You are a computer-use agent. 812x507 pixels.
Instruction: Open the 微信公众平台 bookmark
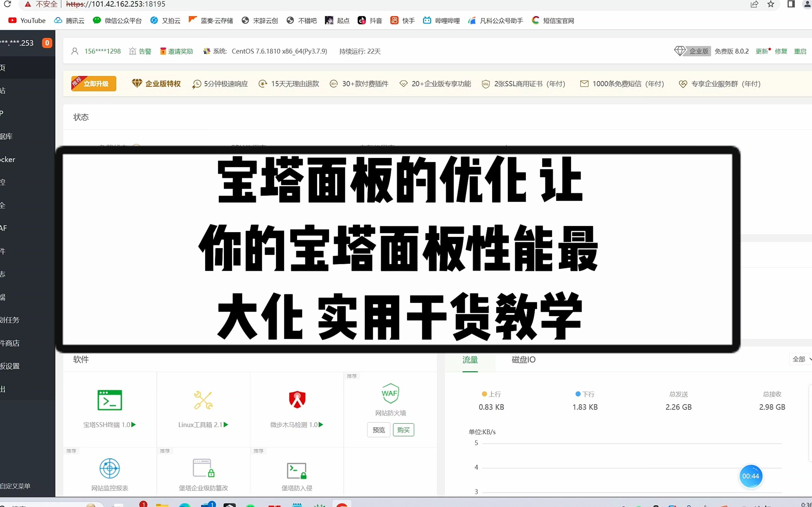pos(117,20)
